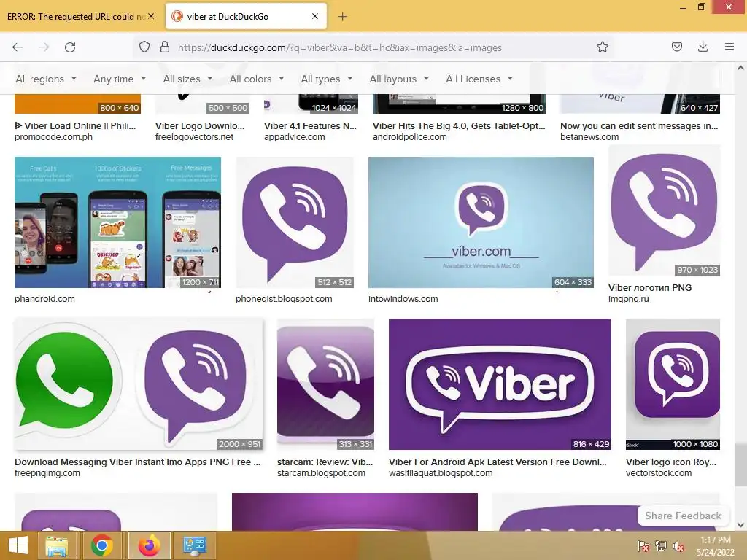Open the Firefox hamburger menu

point(729,47)
